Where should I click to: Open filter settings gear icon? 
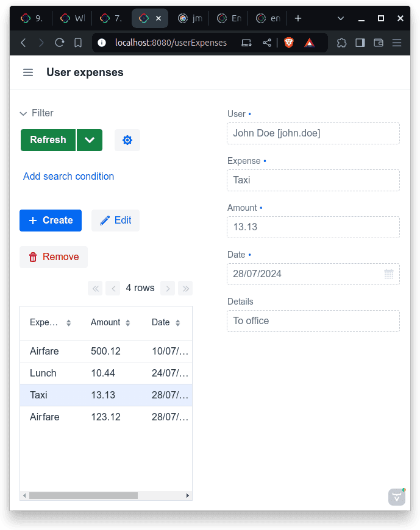pos(127,140)
